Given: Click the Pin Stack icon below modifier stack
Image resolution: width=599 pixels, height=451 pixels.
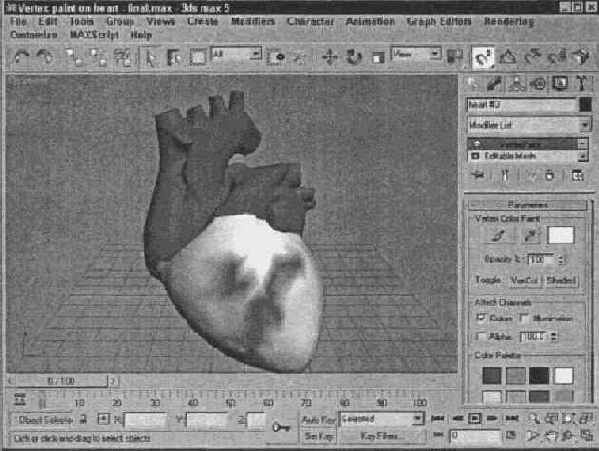Looking at the screenshot, I should tap(478, 175).
